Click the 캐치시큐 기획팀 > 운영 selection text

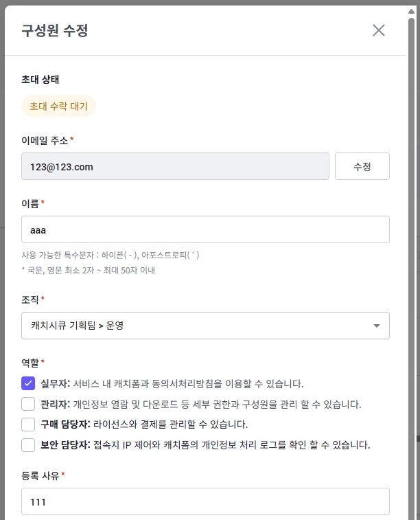[x=77, y=326]
